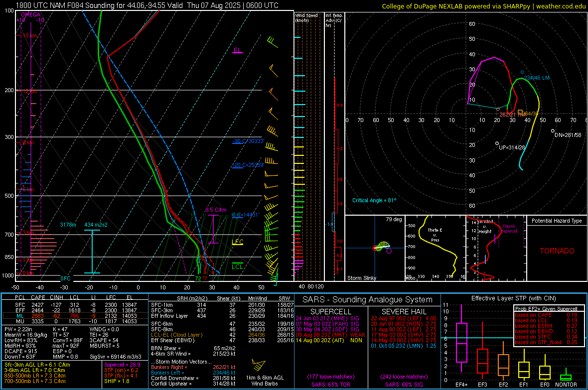The image size is (588, 390).
Task: Click the SARS - Sounding Analogue System heading
Action: [x=367, y=300]
